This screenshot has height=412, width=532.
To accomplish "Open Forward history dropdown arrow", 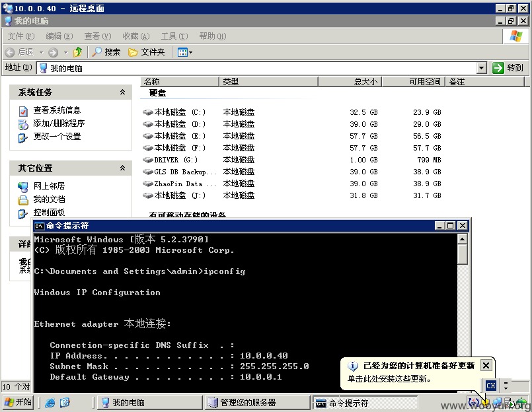I will 66,53.
